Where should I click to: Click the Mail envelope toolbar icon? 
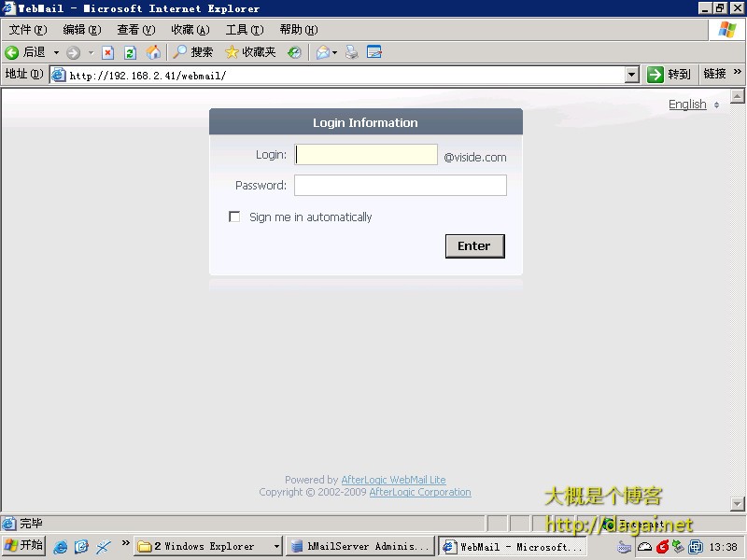(x=323, y=52)
